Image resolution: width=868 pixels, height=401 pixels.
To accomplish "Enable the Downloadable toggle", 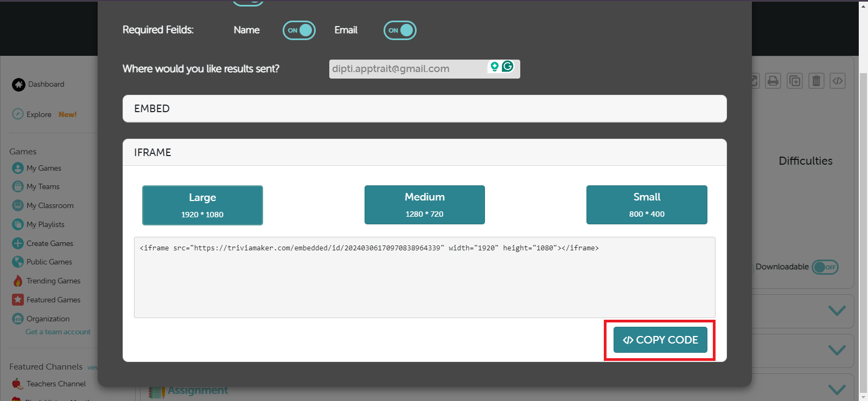I will (x=825, y=267).
